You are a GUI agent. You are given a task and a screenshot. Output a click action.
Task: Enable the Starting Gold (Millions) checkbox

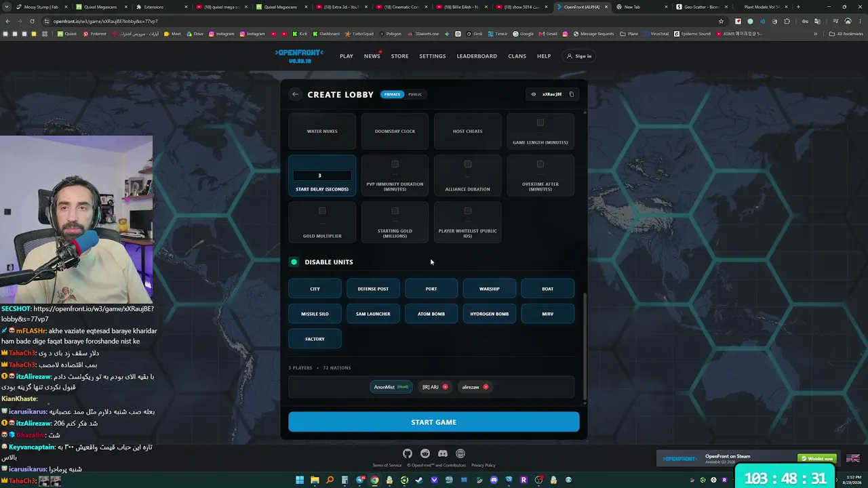coord(395,211)
